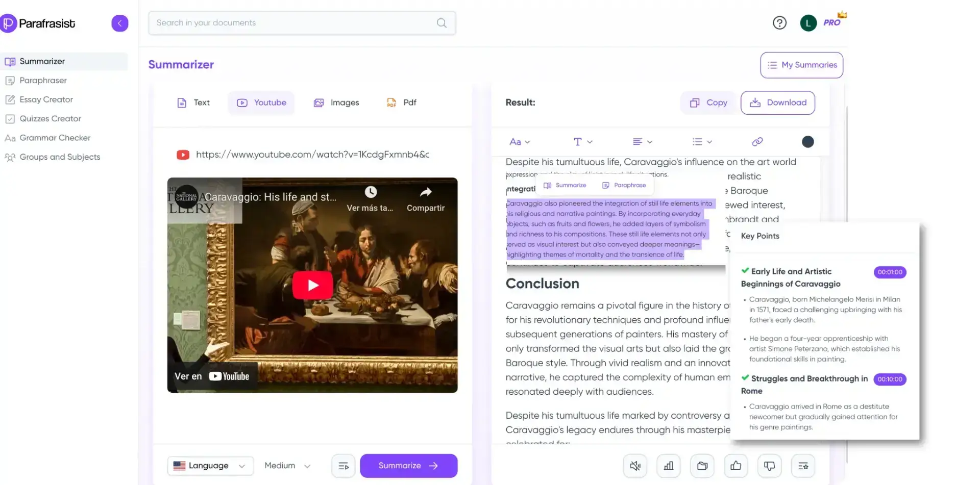This screenshot has height=485, width=980.
Task: Click the thumbs down icon
Action: [x=769, y=466]
